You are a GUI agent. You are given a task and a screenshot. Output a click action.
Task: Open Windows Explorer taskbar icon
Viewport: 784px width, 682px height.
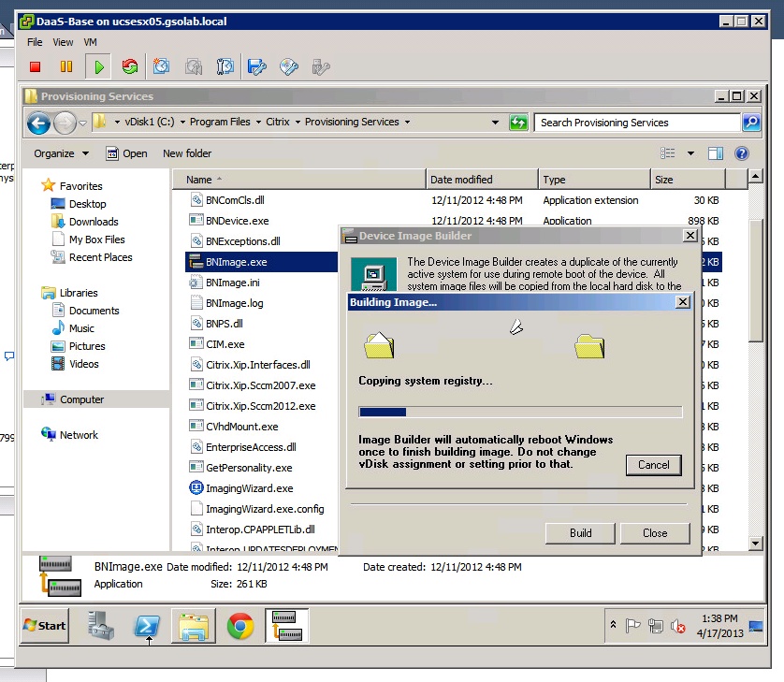(194, 626)
